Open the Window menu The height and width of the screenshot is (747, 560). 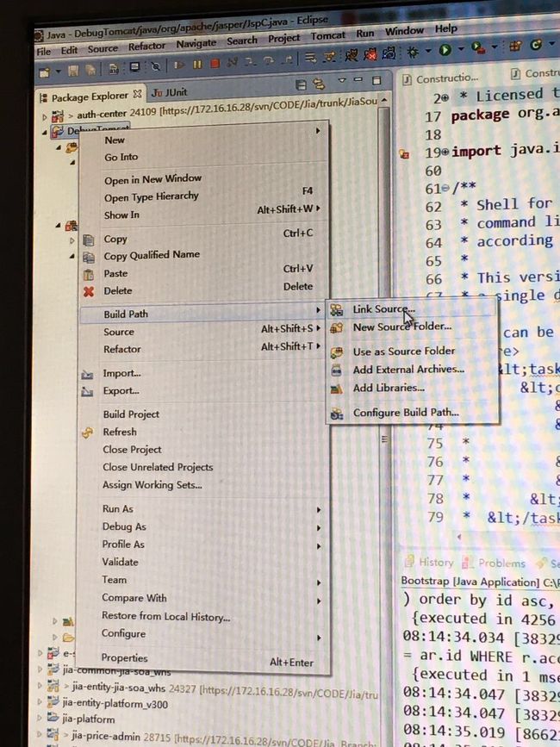click(404, 31)
